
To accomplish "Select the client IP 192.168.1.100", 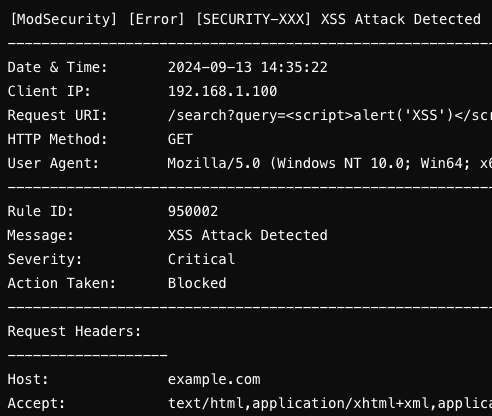I will 222,91.
